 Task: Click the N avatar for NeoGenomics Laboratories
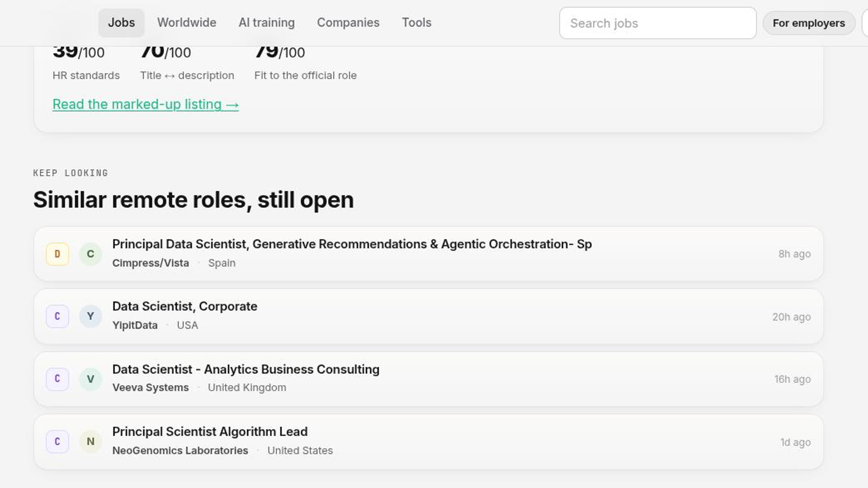point(91,442)
